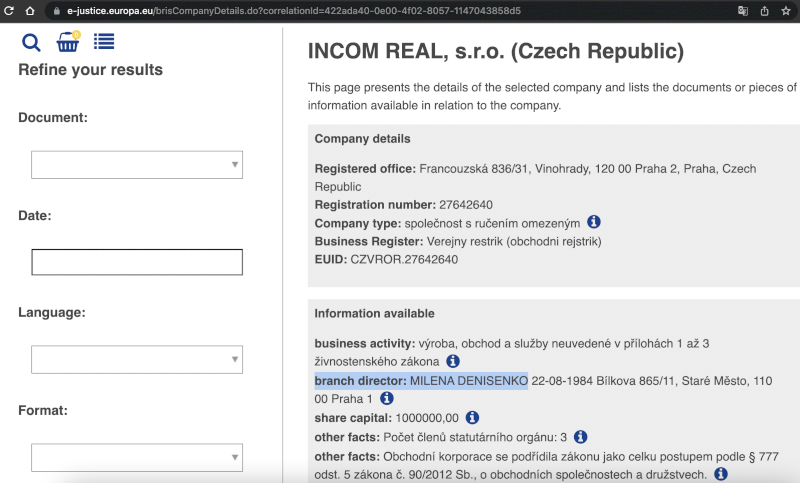
Task: Click the company type společnost s ručením omezeným
Action: (x=492, y=224)
